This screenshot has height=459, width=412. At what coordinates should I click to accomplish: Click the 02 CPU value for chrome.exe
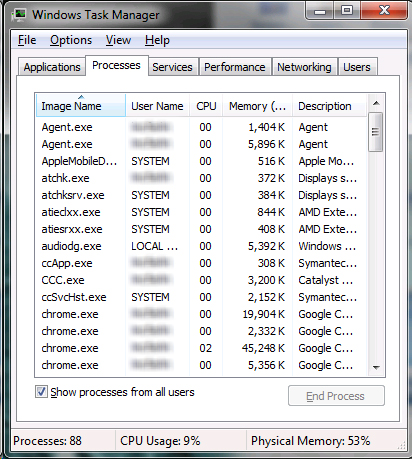pos(205,348)
